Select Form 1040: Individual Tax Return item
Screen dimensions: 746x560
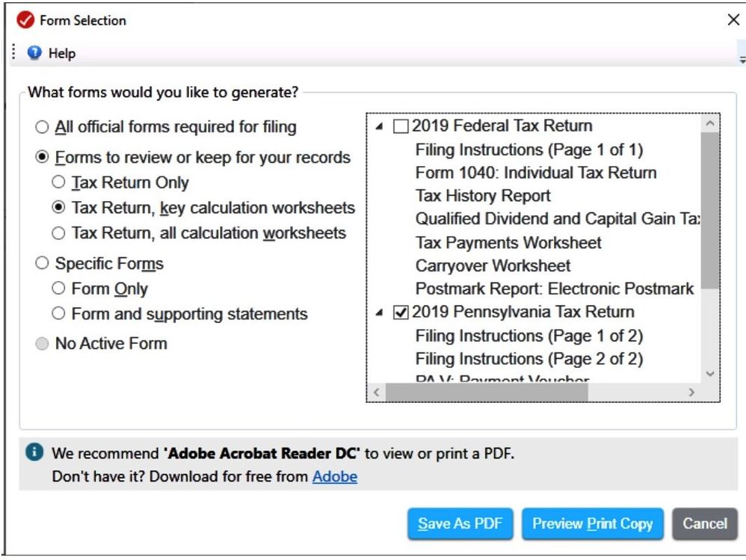point(535,173)
